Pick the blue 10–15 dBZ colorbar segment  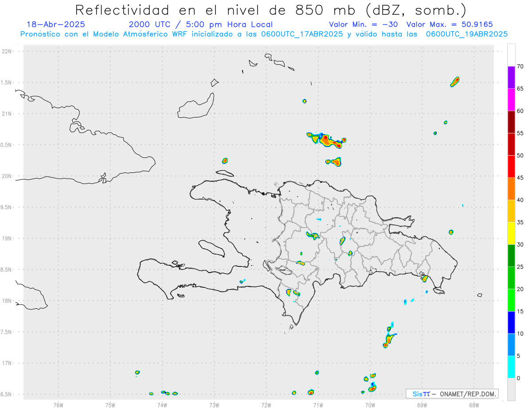tap(511, 322)
